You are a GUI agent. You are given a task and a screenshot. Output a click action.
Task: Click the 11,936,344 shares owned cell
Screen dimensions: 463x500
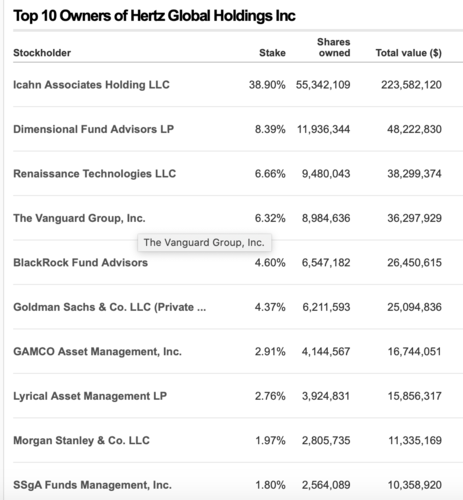click(x=323, y=129)
